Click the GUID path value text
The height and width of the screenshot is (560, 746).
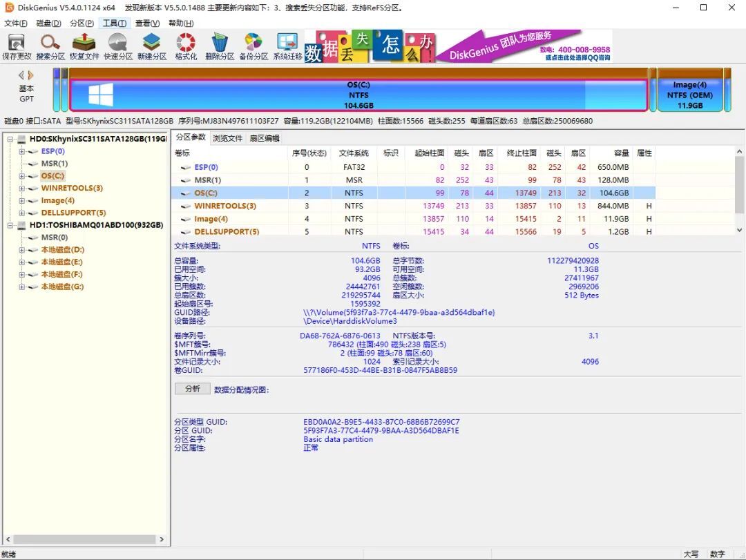[399, 313]
